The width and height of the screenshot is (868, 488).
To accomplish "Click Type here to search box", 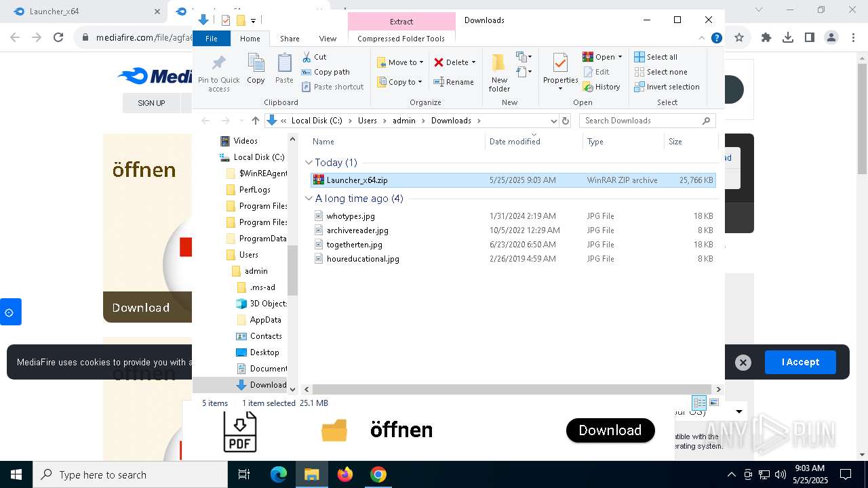I will (130, 474).
